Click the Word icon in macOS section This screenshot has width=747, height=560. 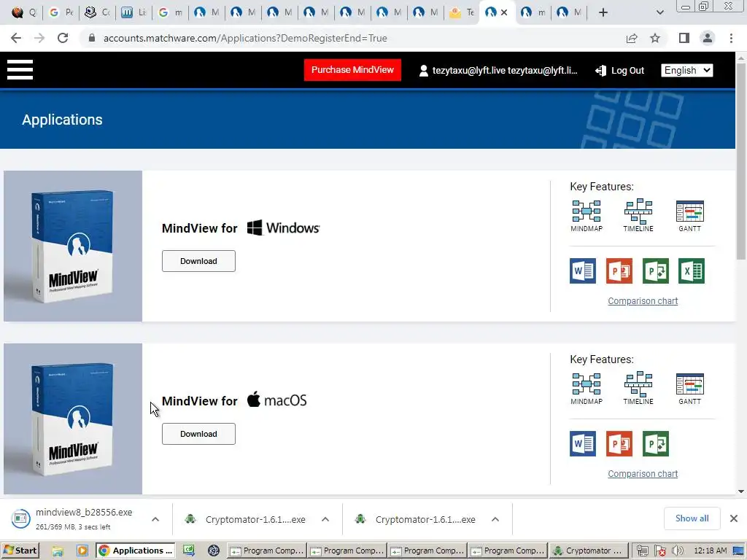pos(583,444)
